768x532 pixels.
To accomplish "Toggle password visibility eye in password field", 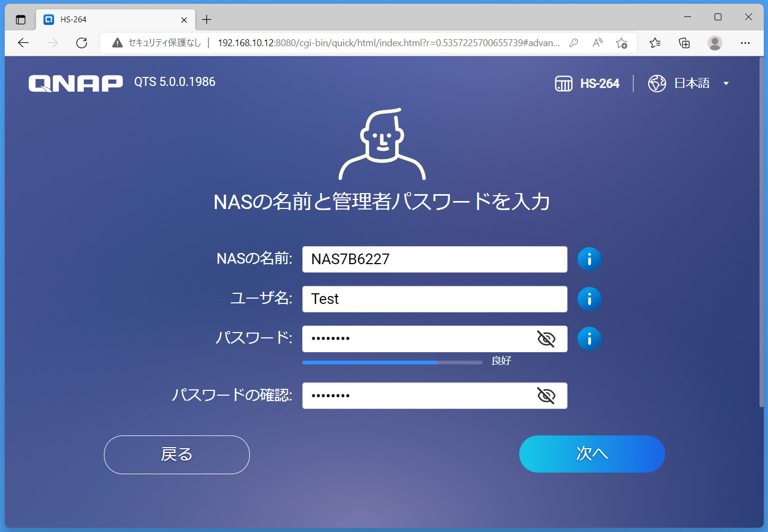I will coord(546,338).
